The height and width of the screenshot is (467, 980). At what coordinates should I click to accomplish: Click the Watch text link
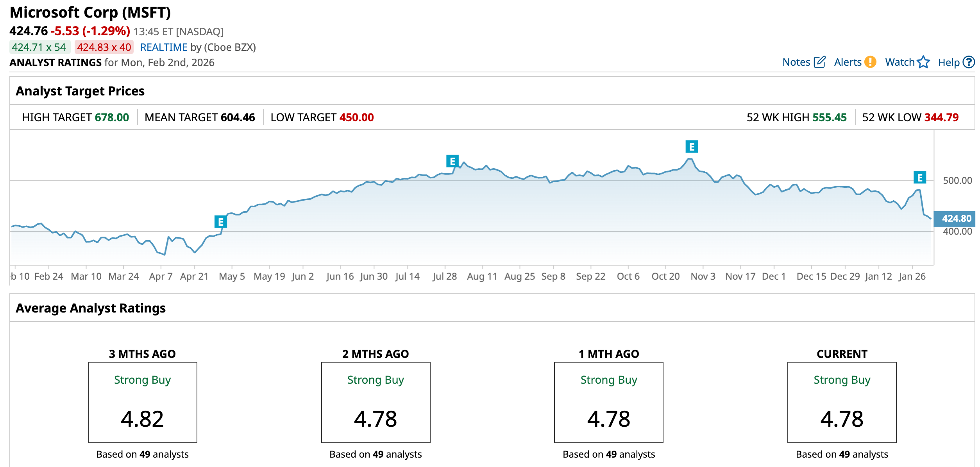(900, 62)
